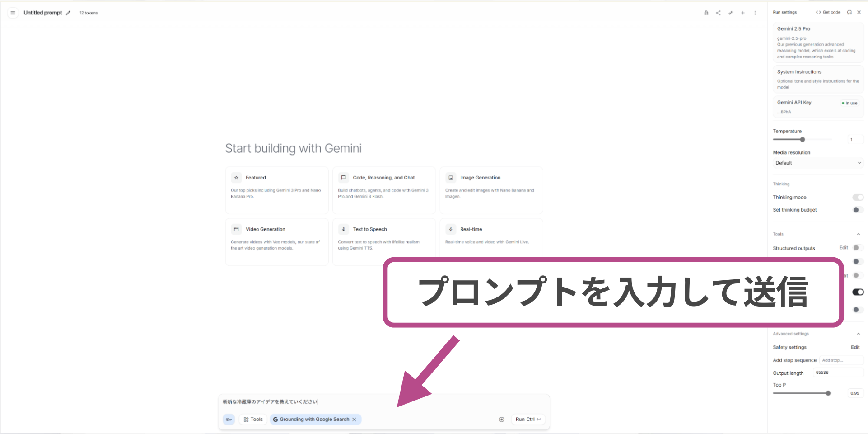Edit the Untitled prompt title pencil

(x=68, y=13)
